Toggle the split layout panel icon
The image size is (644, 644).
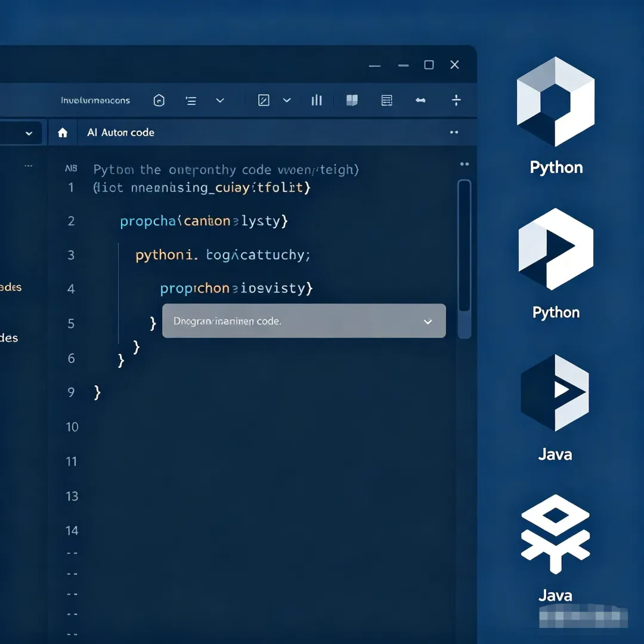352,100
